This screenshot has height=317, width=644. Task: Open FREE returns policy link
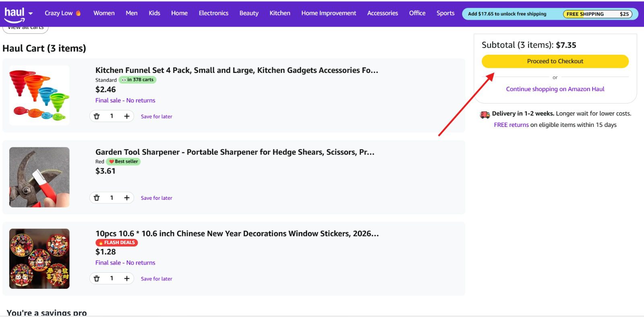[x=511, y=125]
